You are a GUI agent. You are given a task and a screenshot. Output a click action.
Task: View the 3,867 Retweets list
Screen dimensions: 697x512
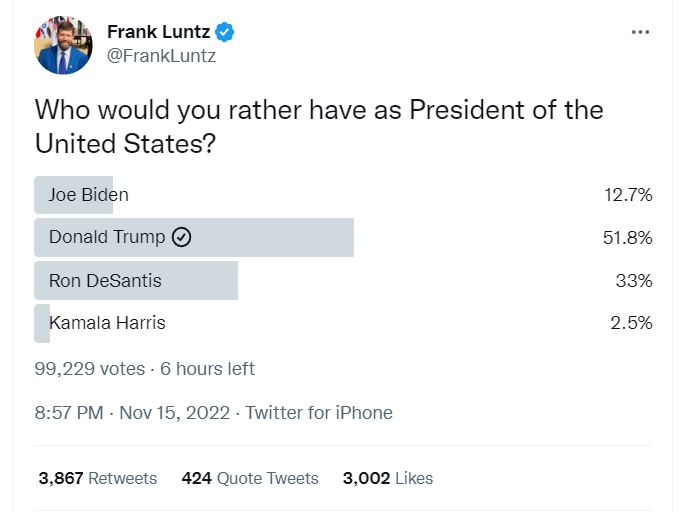click(97, 478)
